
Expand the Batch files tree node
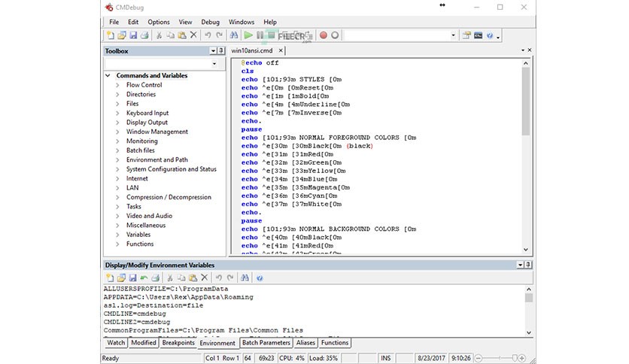point(117,150)
